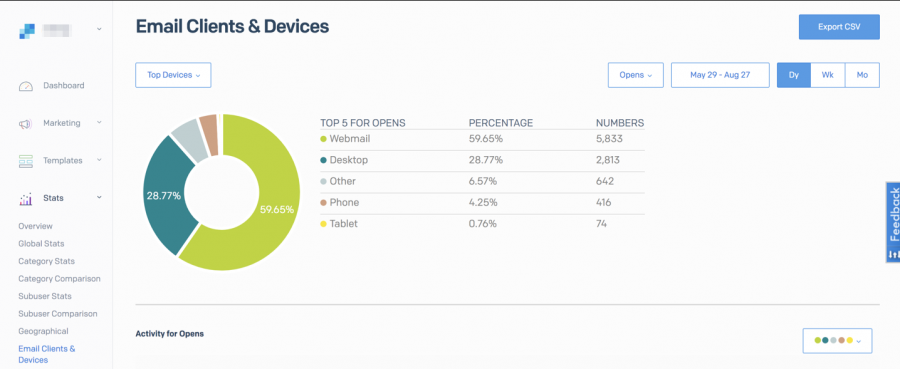This screenshot has height=369, width=900.
Task: Expand the series color dots dropdown
Action: 837,340
